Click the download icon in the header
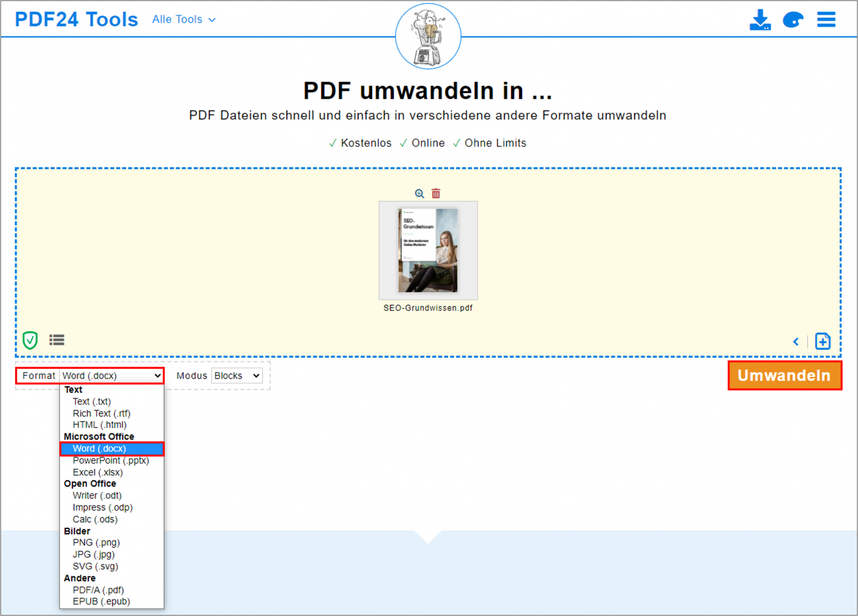Screen dimensions: 858x616 (x=759, y=19)
